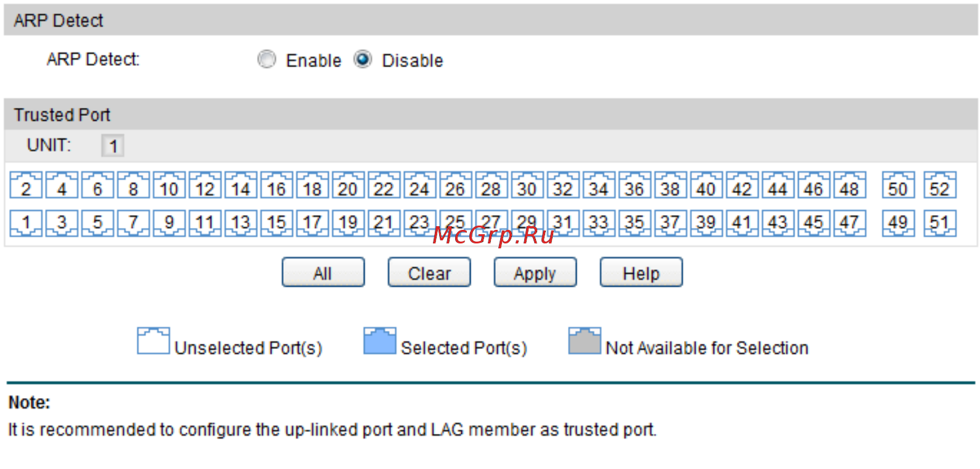980x469 pixels.
Task: Click port 35 icon
Action: [x=634, y=224]
